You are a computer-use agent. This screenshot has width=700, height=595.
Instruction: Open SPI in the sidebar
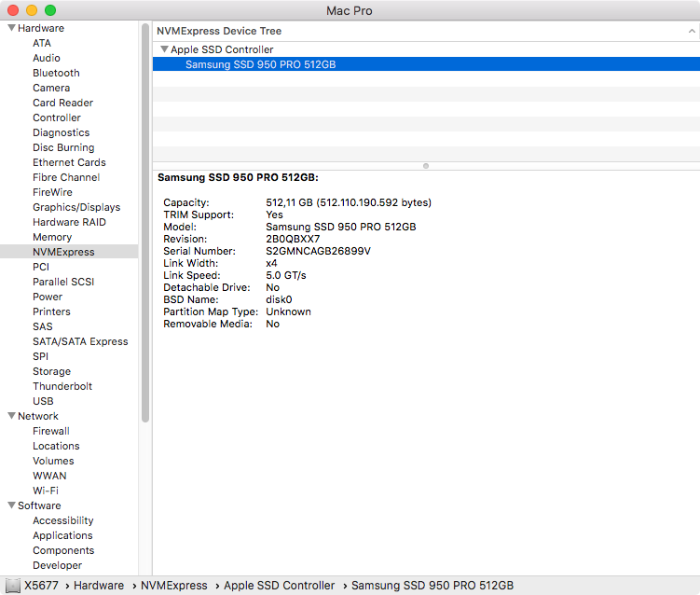40,356
